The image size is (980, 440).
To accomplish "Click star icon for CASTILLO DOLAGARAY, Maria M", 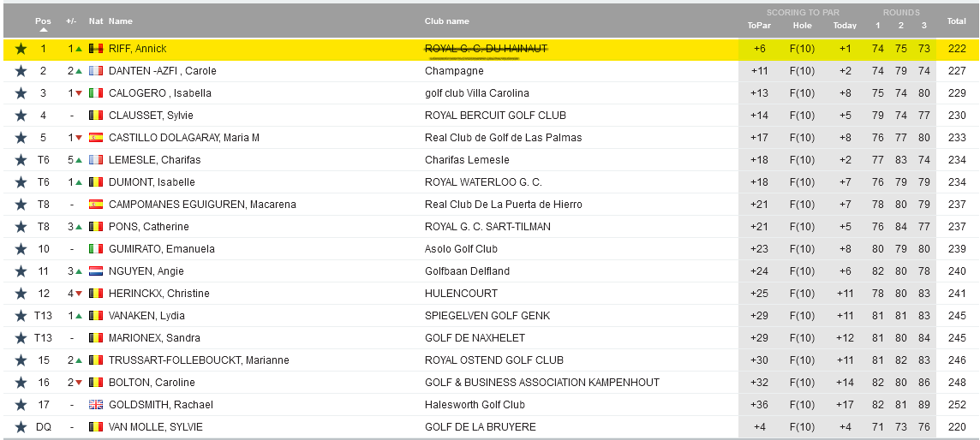I will [x=21, y=138].
